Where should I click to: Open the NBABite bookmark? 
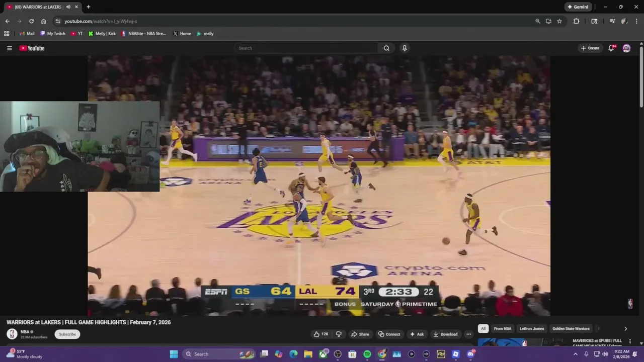point(144,34)
